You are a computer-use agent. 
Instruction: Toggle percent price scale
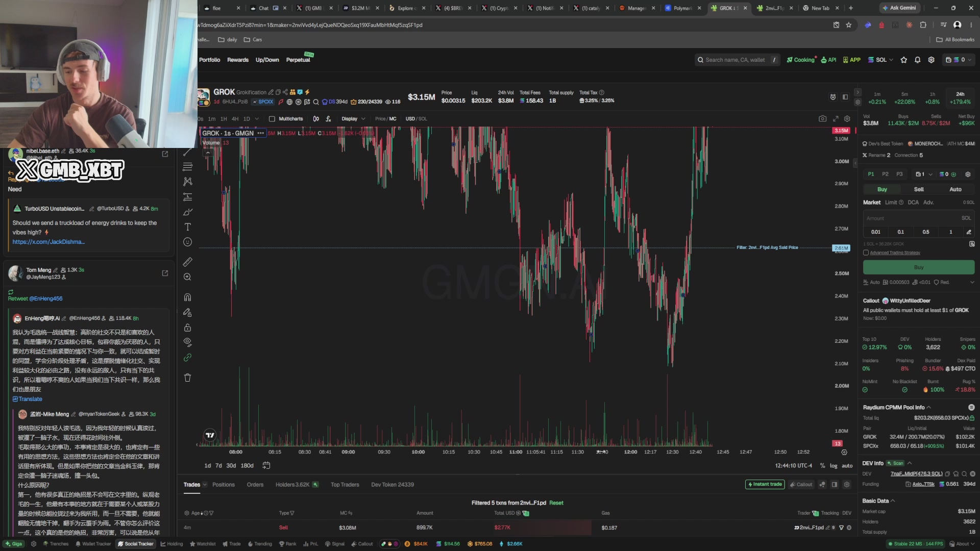click(x=822, y=466)
